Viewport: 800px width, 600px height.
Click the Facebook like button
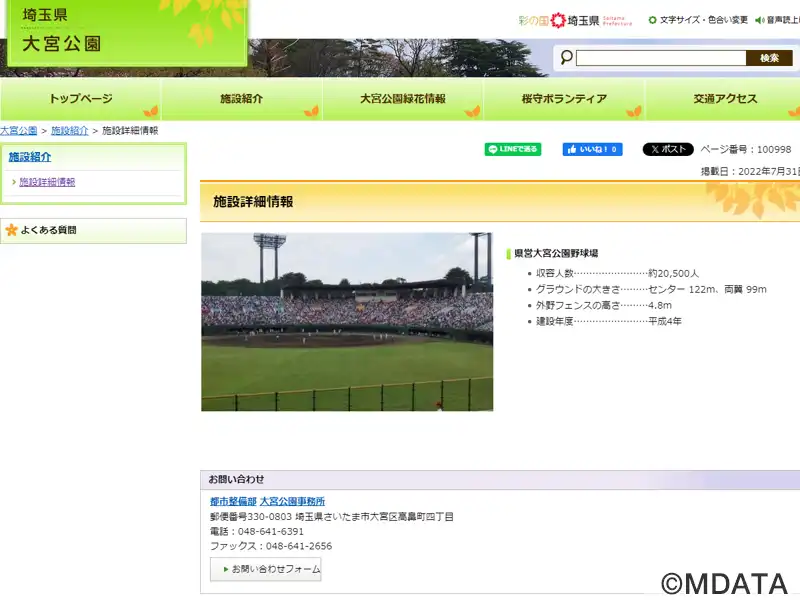[x=592, y=149]
